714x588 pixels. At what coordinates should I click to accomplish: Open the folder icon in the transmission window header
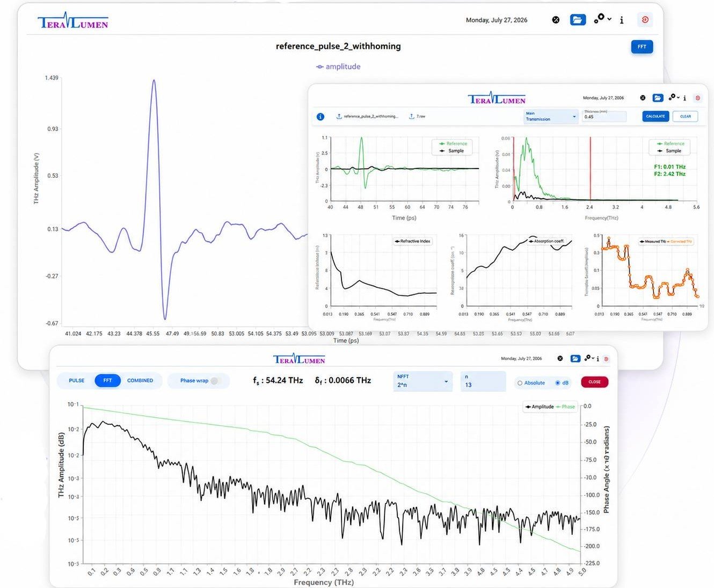(658, 98)
